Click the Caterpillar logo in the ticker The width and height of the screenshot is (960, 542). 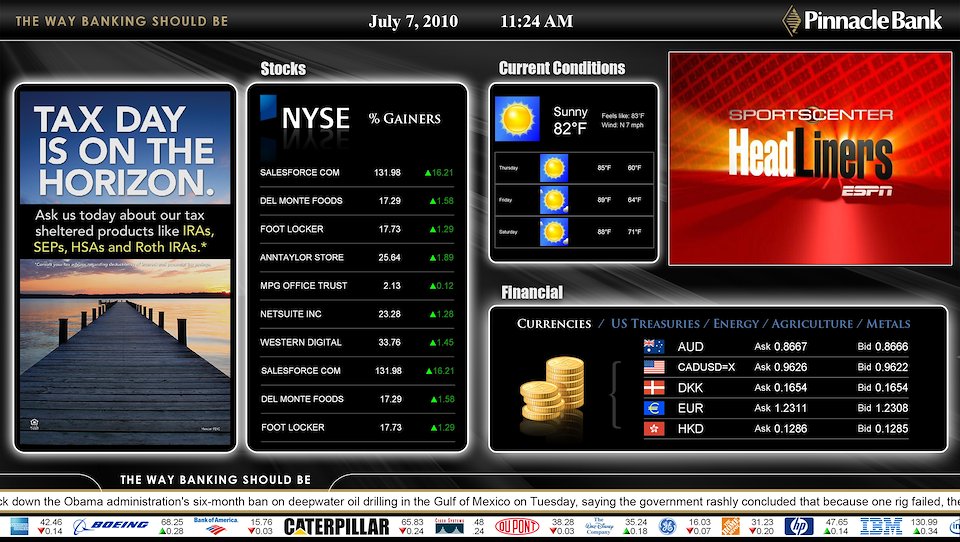337,527
